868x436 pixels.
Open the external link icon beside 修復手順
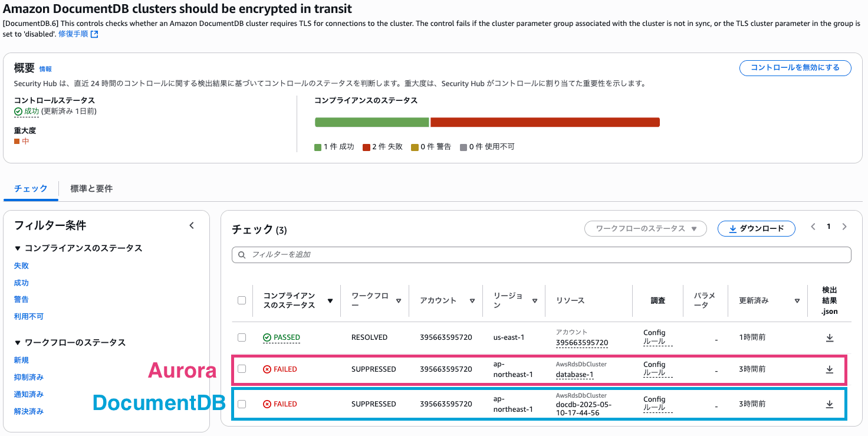(x=94, y=34)
